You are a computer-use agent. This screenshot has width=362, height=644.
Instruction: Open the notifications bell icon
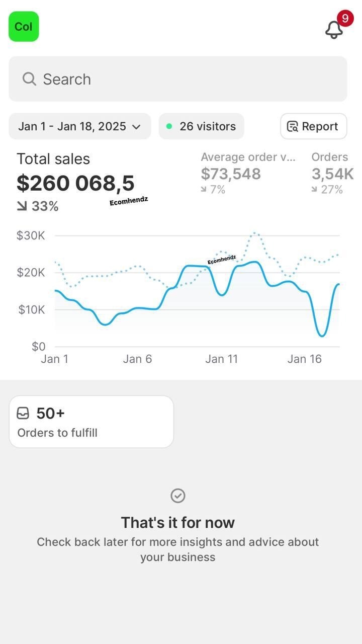click(x=334, y=30)
